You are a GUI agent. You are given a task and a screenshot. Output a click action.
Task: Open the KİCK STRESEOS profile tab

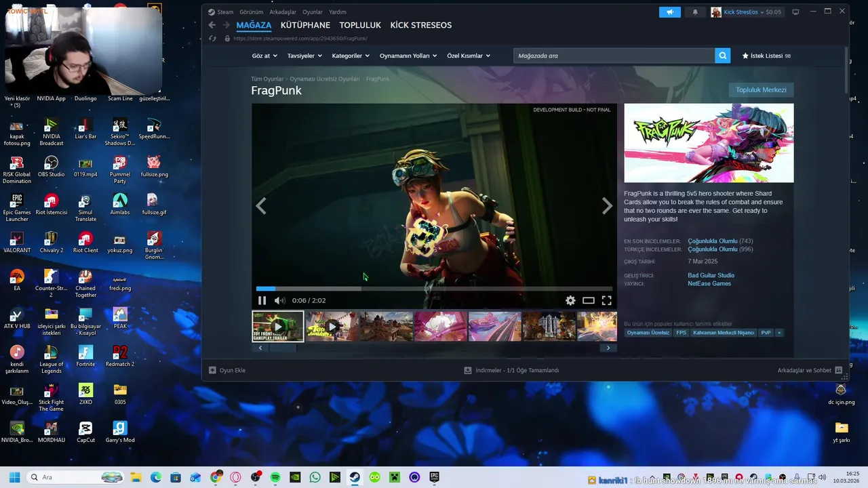click(420, 25)
